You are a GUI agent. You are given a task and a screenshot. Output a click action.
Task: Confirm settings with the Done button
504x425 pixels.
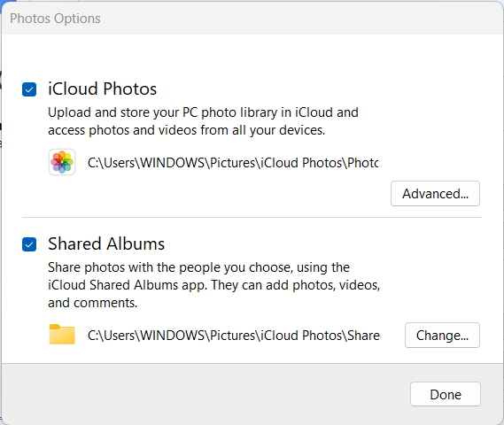(x=446, y=394)
